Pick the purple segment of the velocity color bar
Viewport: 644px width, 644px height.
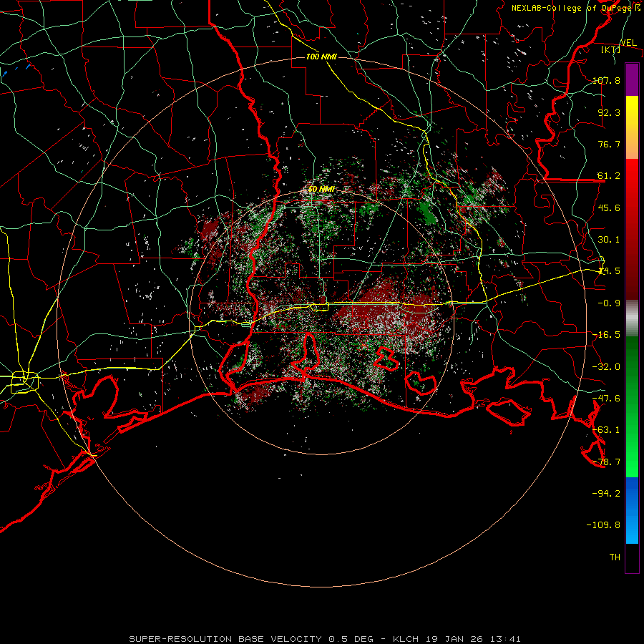click(632, 79)
